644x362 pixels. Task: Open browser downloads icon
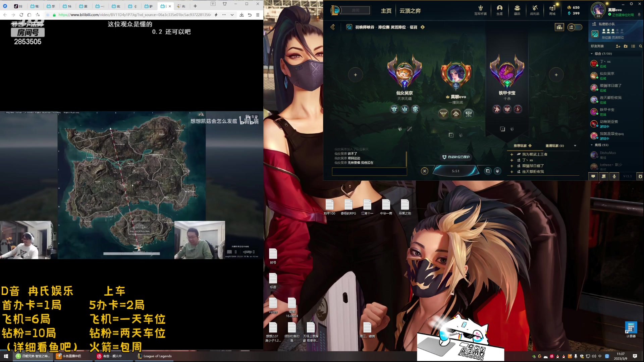[241, 15]
